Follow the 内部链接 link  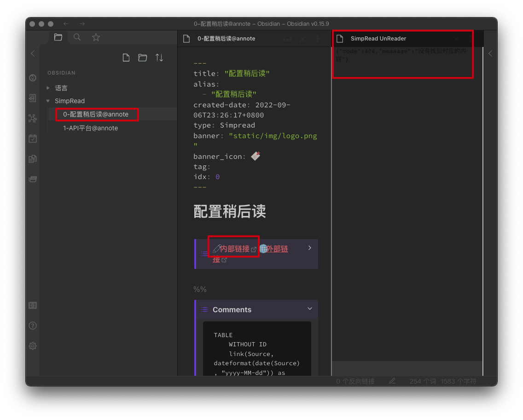tap(234, 249)
